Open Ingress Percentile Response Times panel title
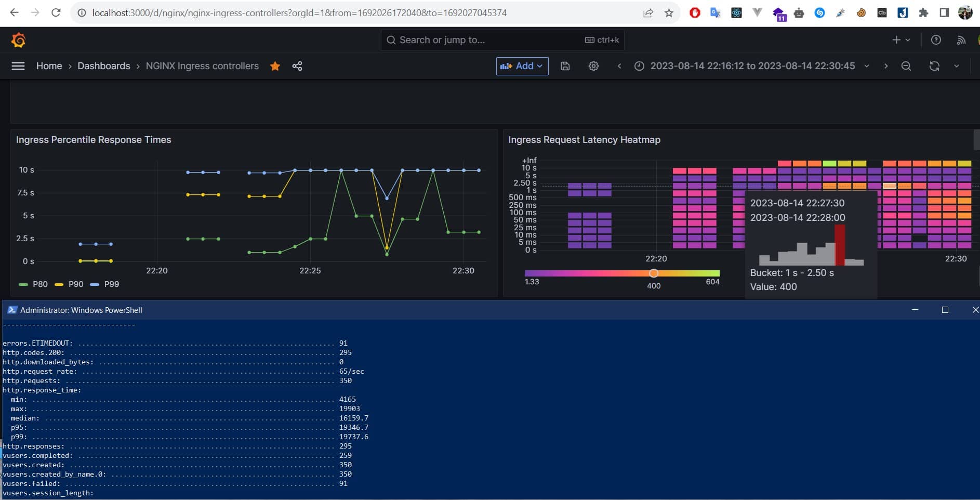The width and height of the screenshot is (980, 500). 94,140
